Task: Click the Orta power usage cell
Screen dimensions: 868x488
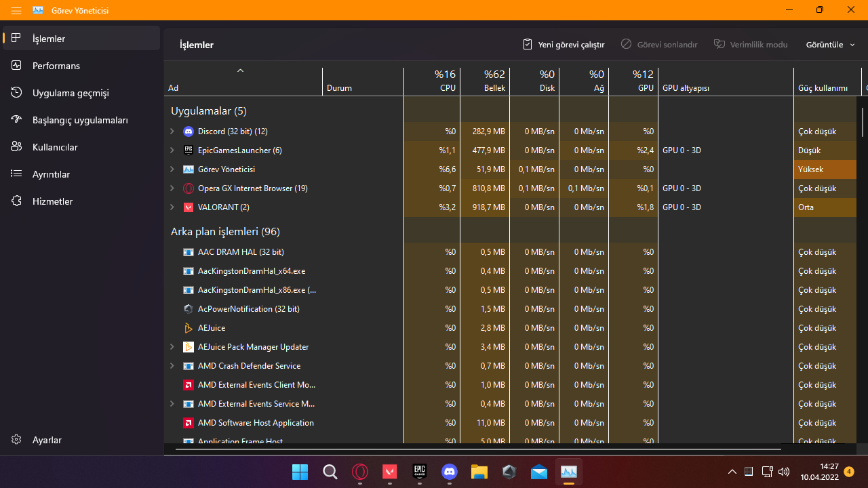Action: (825, 207)
